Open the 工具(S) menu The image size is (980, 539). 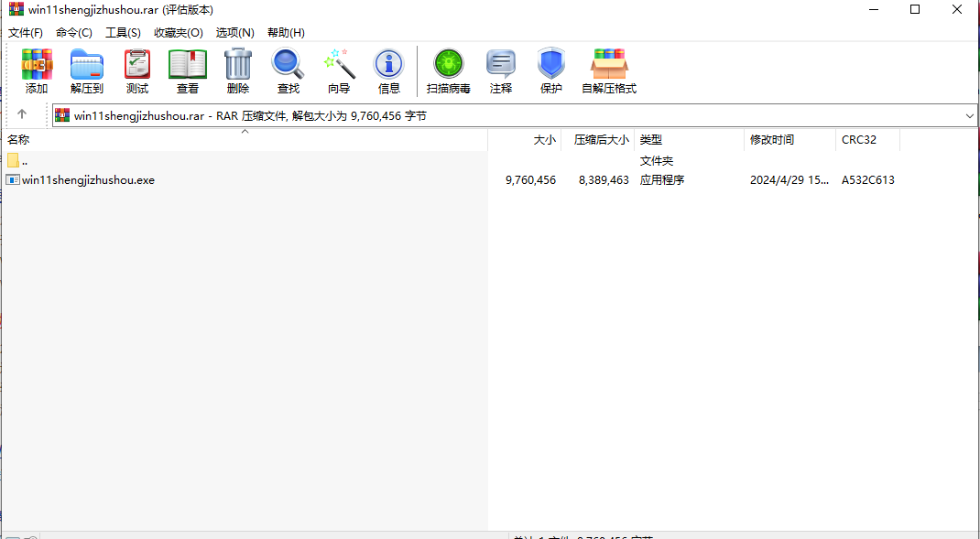point(123,32)
